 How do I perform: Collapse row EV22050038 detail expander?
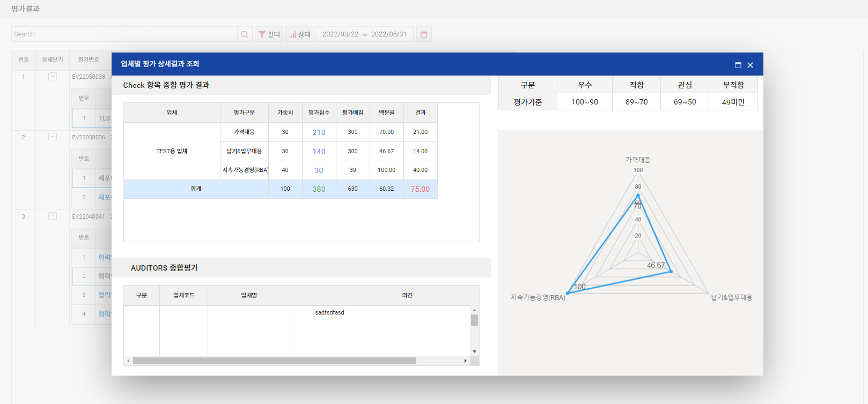coord(53,77)
